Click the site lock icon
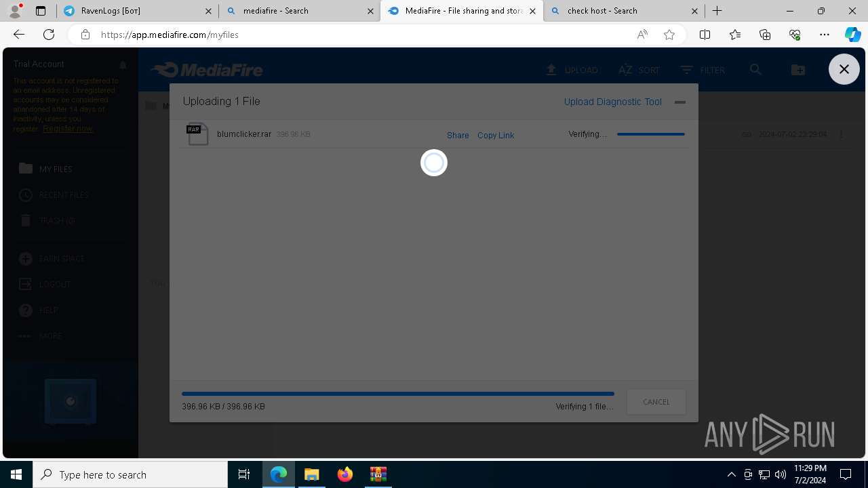 pos(85,35)
